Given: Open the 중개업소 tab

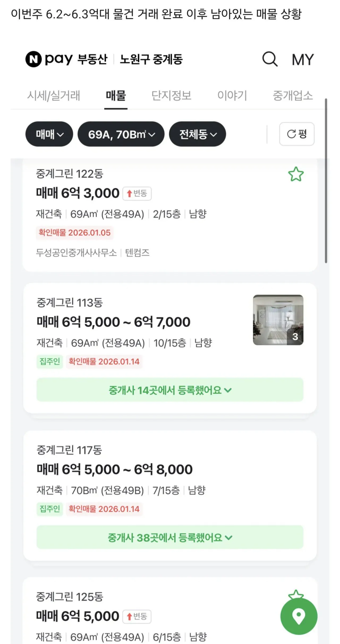Looking at the screenshot, I should pos(293,96).
